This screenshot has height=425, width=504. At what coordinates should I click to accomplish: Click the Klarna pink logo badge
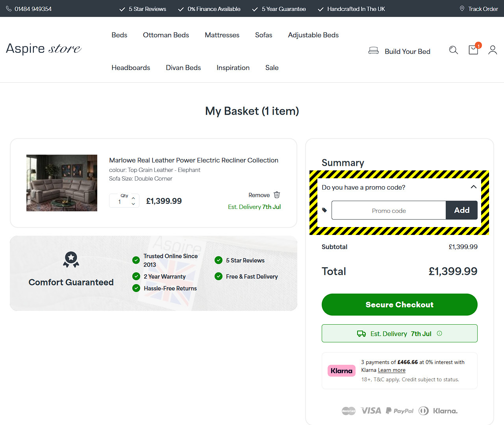[341, 371]
